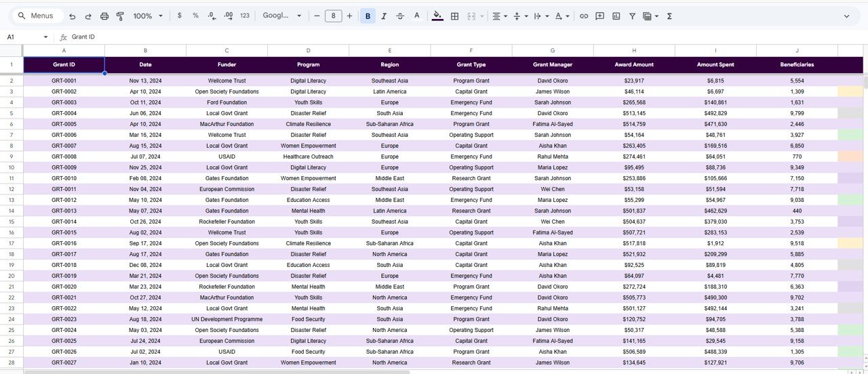The height and width of the screenshot is (374, 868).
Task: Open the functions sigma menu
Action: pos(669,16)
